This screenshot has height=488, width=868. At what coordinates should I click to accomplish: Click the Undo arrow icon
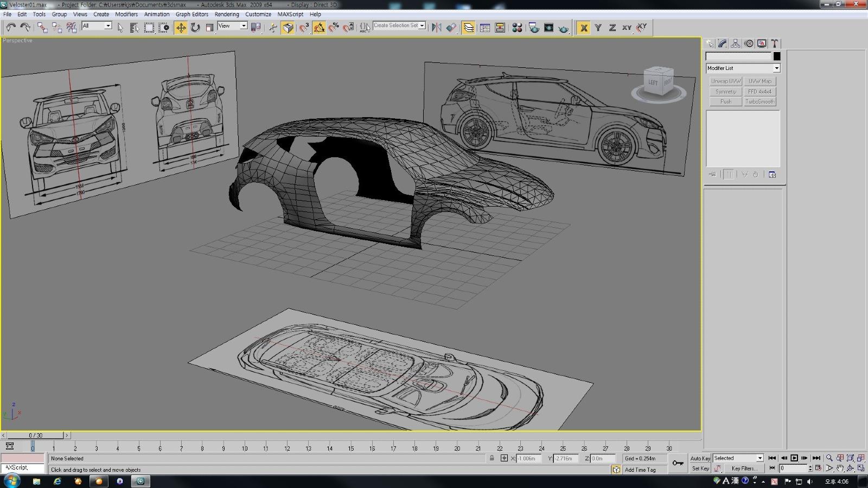[10, 28]
